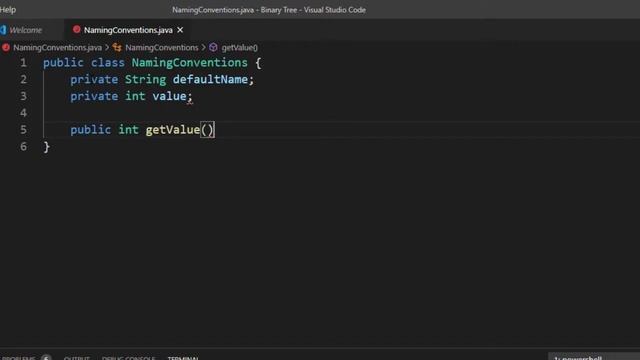This screenshot has height=360, width=640.
Task: Click the value variable on line 3
Action: [169, 96]
